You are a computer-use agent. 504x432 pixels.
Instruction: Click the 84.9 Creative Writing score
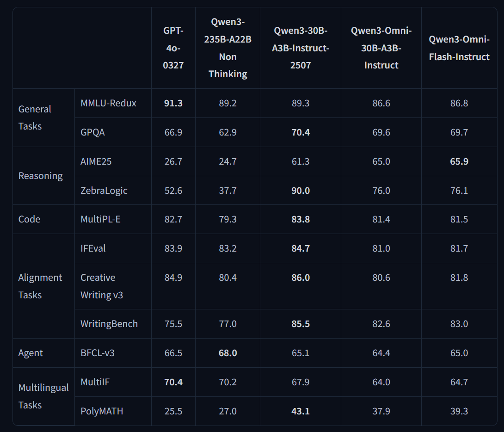(x=173, y=278)
